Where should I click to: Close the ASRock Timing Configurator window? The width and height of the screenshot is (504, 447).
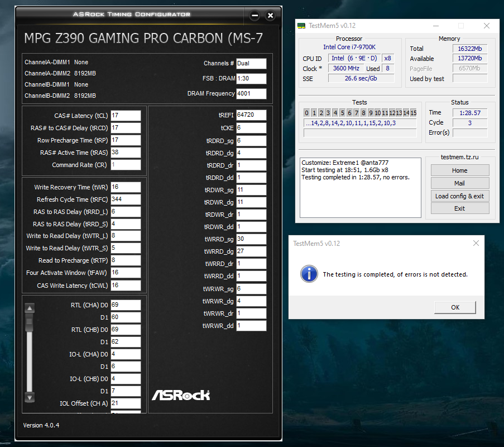270,15
